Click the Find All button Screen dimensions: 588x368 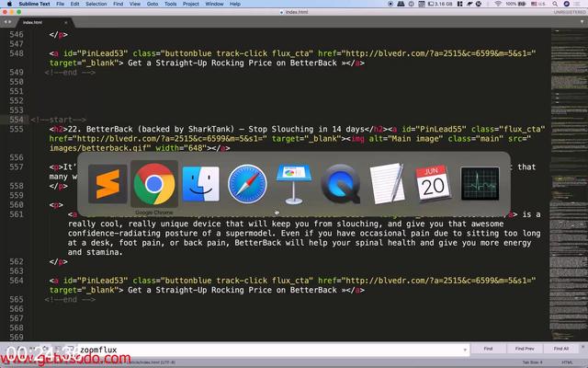(561, 349)
